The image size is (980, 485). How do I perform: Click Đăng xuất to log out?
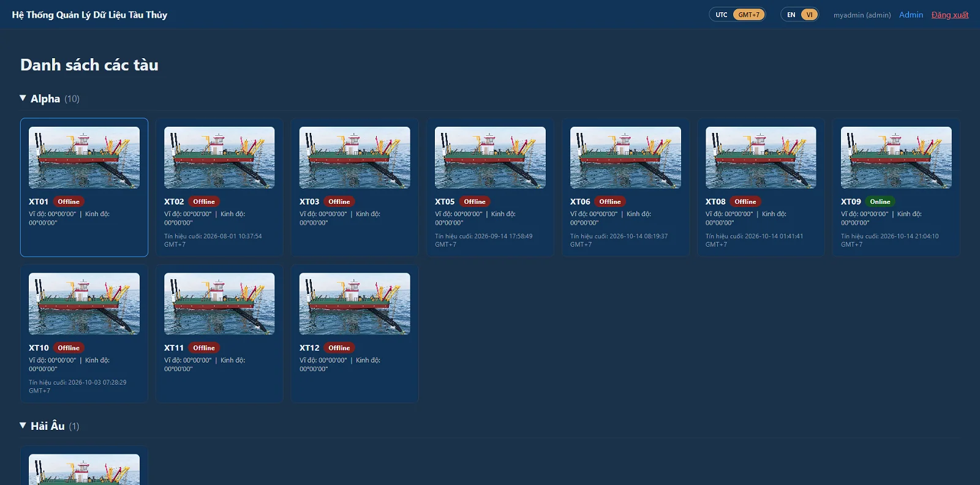pyautogui.click(x=950, y=15)
